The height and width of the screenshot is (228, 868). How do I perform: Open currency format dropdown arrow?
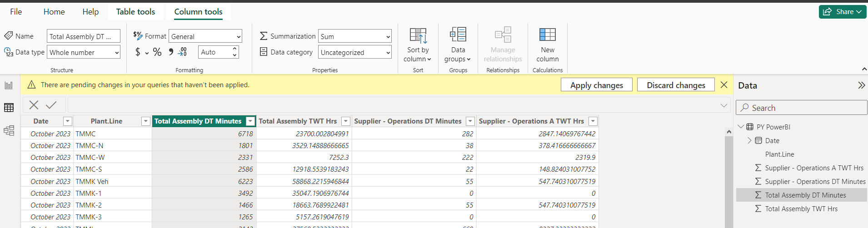point(147,53)
